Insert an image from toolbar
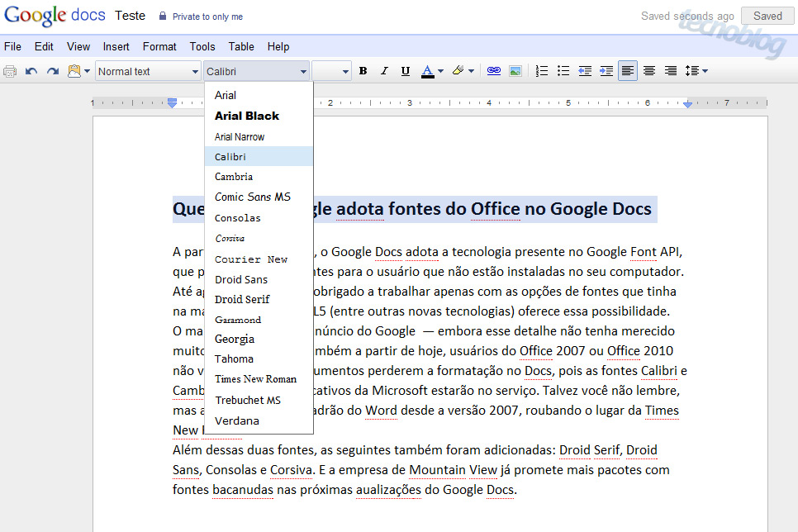The image size is (798, 532). (x=515, y=71)
